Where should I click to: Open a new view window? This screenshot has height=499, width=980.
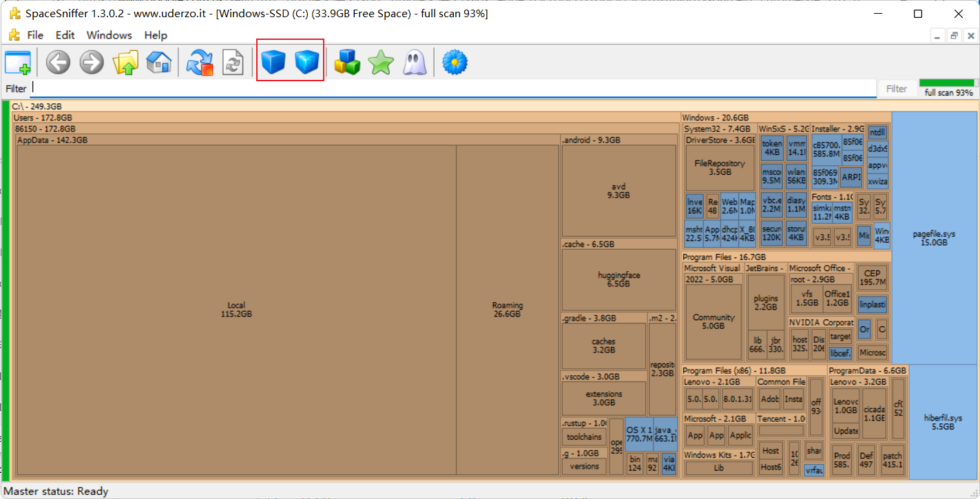(18, 63)
